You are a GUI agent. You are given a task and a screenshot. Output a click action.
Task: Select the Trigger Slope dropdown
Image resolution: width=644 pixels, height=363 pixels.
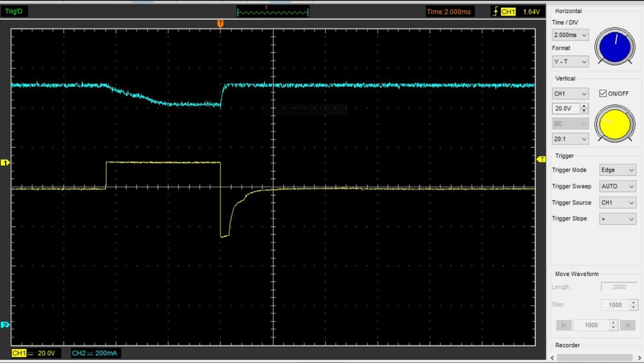617,219
